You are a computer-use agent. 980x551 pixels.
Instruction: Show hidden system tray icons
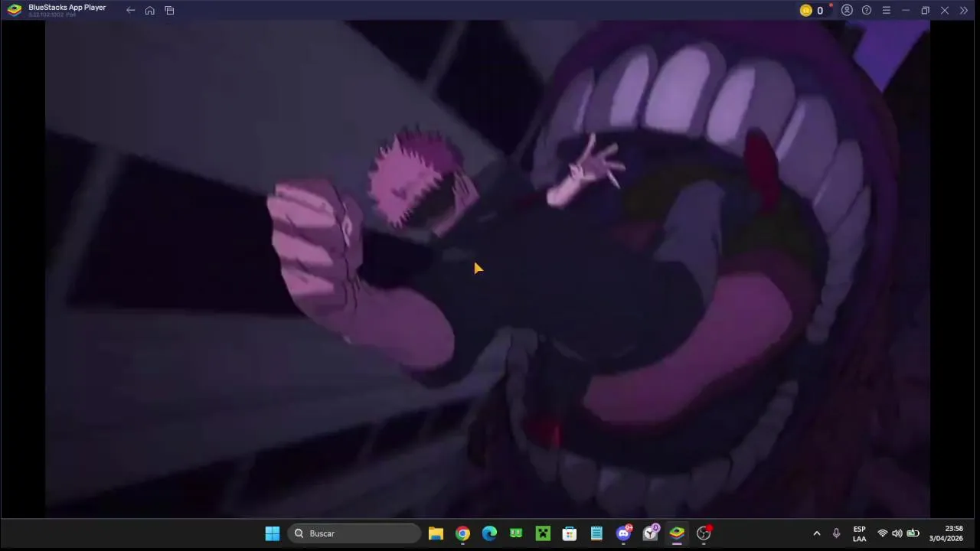point(816,533)
